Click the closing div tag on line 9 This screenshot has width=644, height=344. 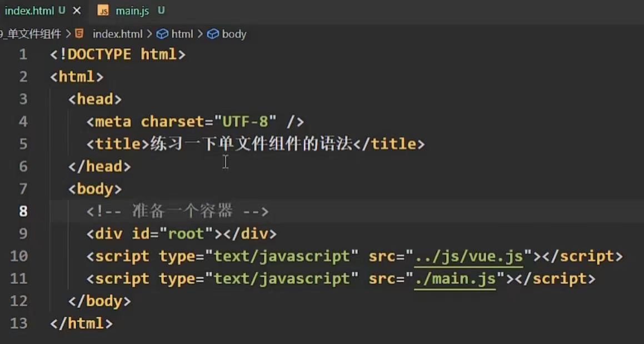[249, 234]
